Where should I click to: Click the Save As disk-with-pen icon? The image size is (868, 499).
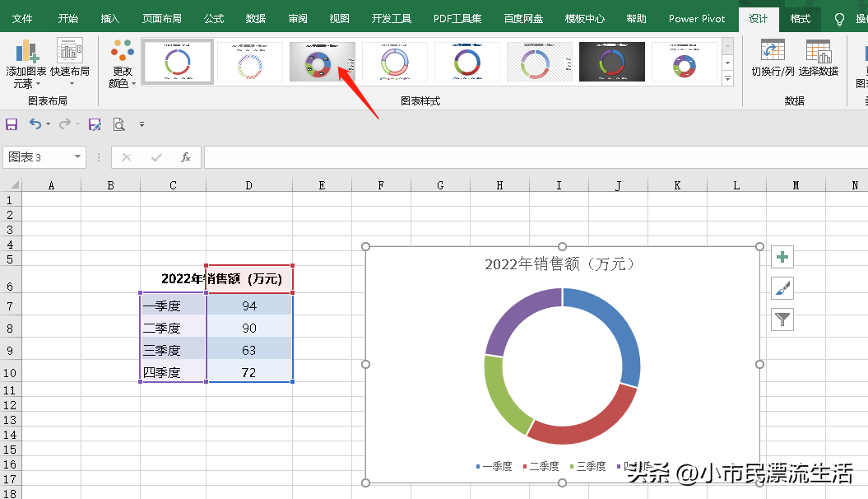95,124
